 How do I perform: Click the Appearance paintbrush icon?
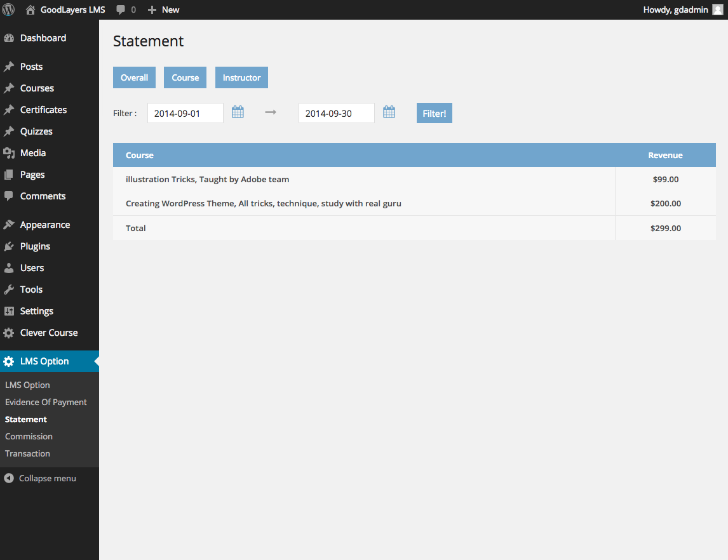(9, 225)
